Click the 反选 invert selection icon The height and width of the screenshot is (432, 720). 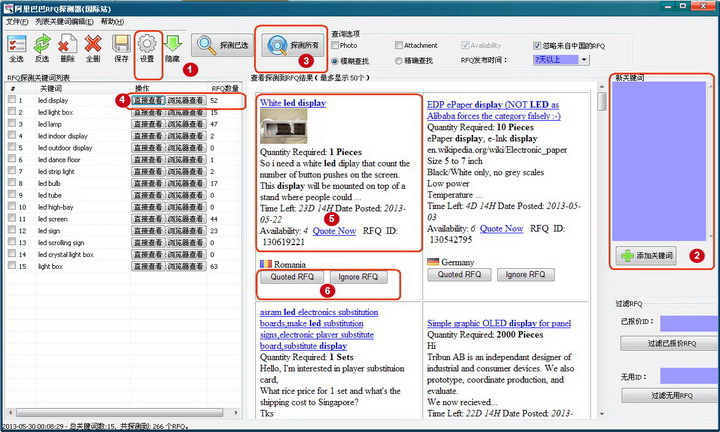42,48
